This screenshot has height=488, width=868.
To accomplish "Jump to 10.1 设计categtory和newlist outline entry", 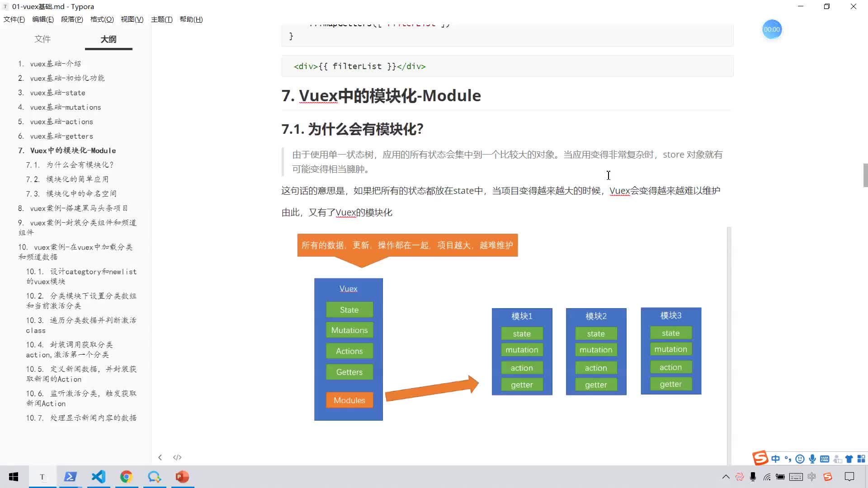I will click(x=81, y=276).
